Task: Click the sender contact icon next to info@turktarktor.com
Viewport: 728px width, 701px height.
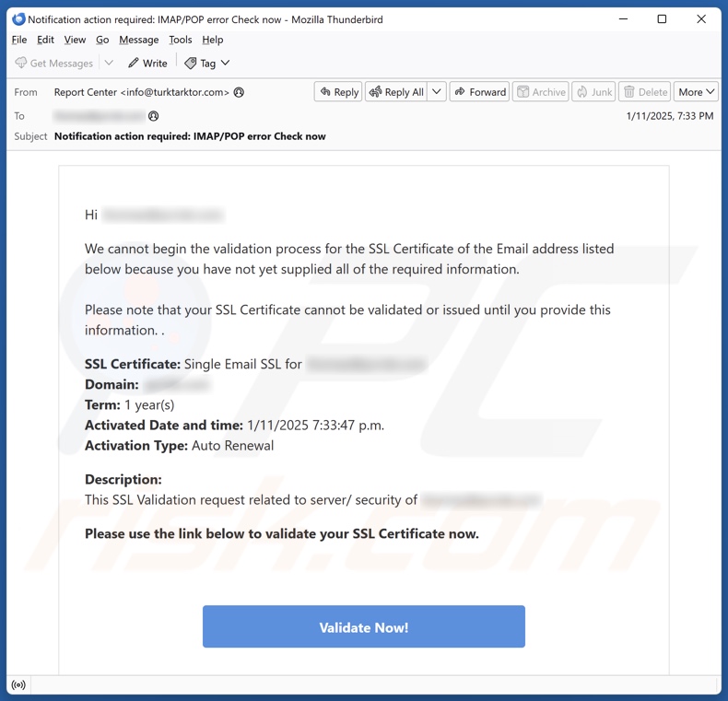Action: pos(239,92)
